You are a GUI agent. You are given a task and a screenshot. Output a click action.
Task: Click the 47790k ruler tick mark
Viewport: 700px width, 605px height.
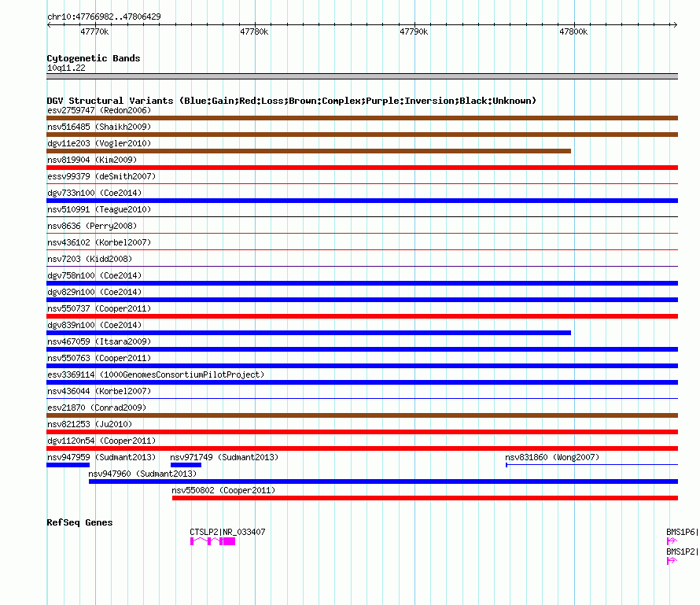coord(414,24)
